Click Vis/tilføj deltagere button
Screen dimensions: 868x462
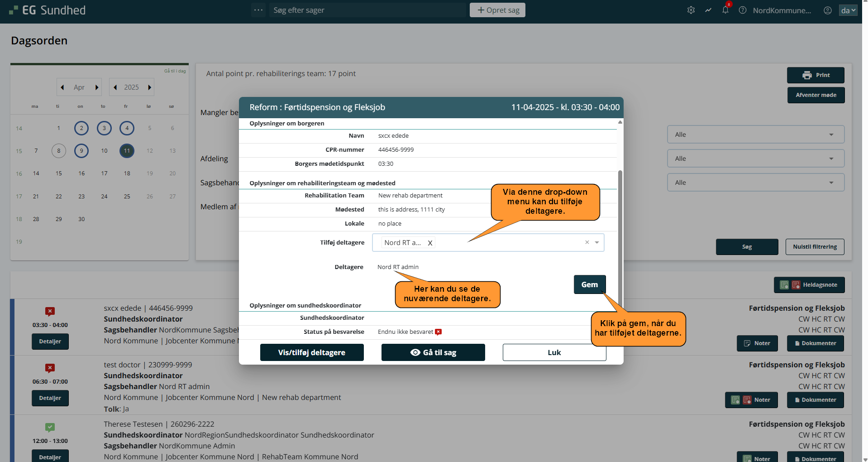311,352
